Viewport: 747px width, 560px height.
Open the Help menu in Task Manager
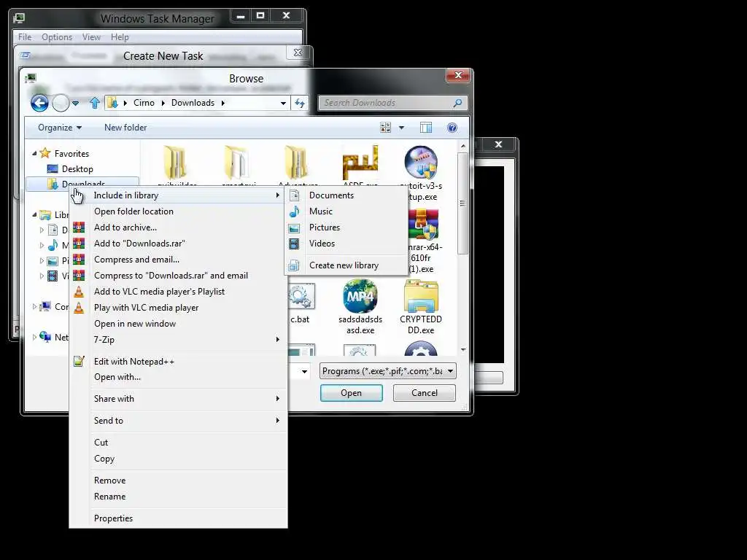pos(120,37)
